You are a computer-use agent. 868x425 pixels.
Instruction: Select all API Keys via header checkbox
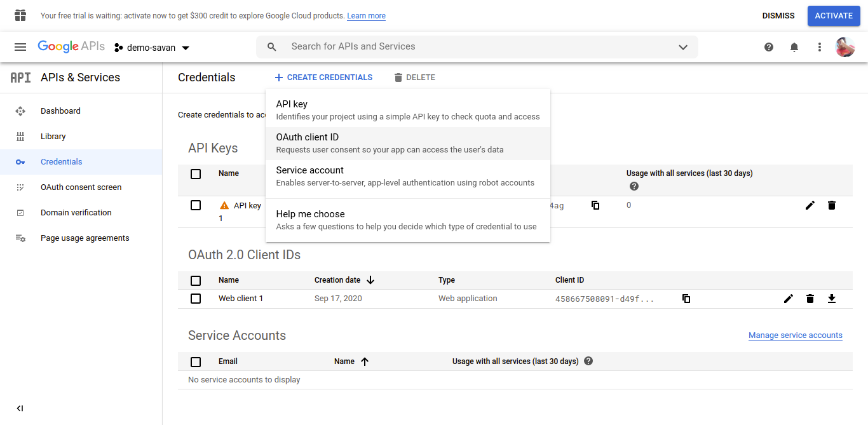[x=196, y=173]
